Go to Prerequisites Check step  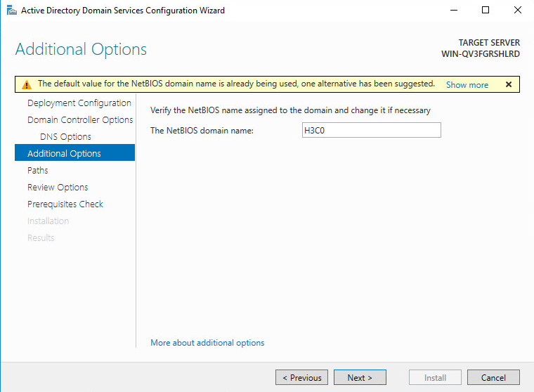65,204
